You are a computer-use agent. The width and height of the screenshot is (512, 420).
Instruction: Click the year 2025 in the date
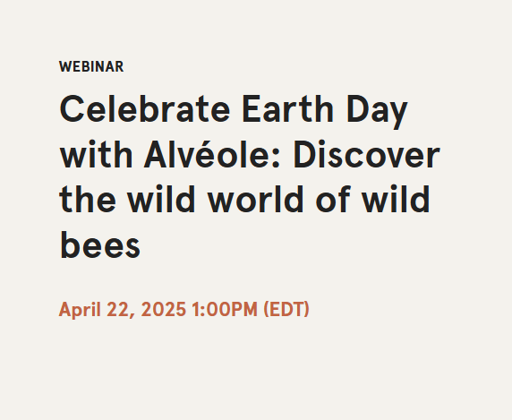pos(164,309)
